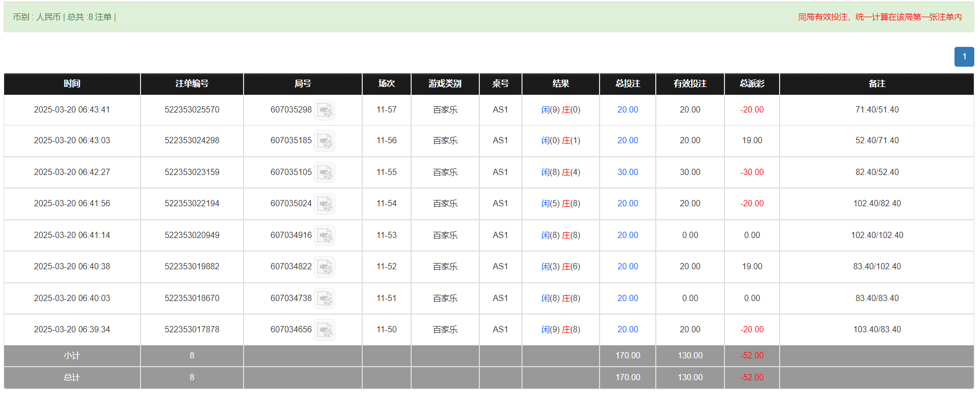980x400 pixels.
Task: Select order number 522353023159
Action: tap(192, 172)
